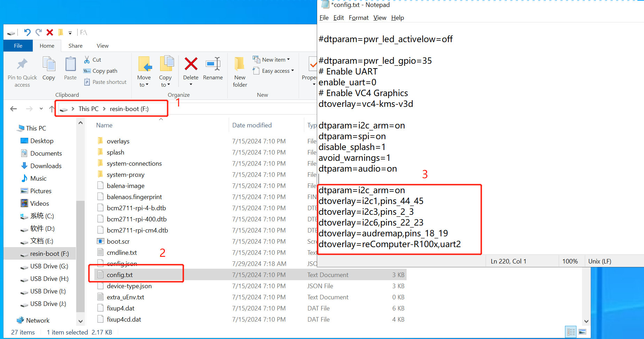Click the Cut scissors command
Screen dimensions: 644x339
(93, 60)
